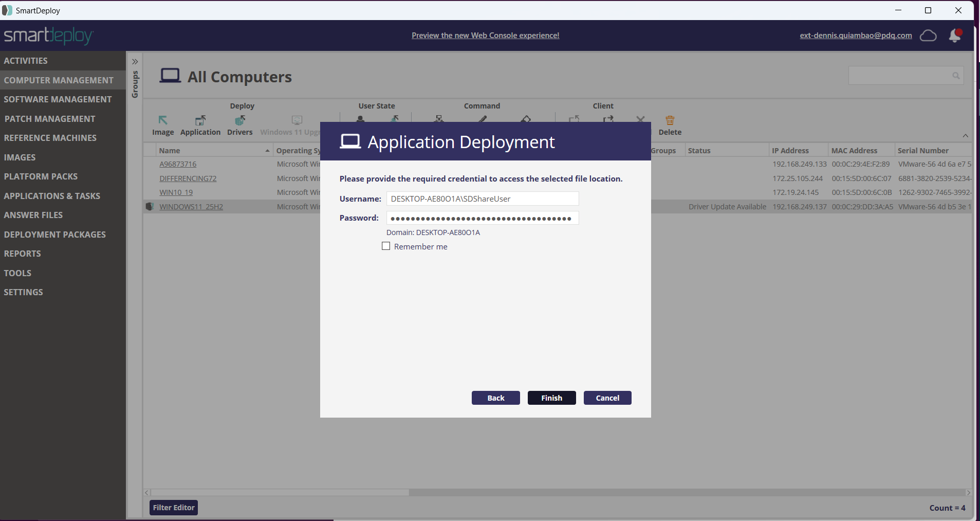Click into the Username input field

click(482, 199)
